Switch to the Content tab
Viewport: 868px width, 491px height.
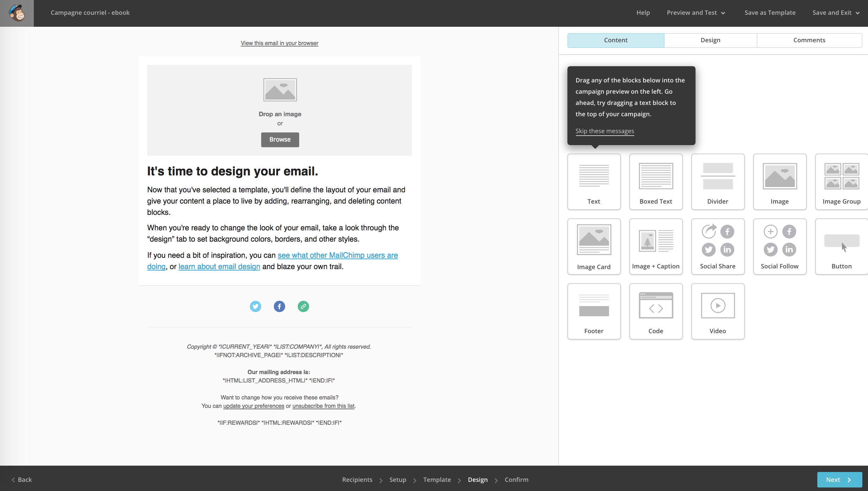tap(616, 40)
